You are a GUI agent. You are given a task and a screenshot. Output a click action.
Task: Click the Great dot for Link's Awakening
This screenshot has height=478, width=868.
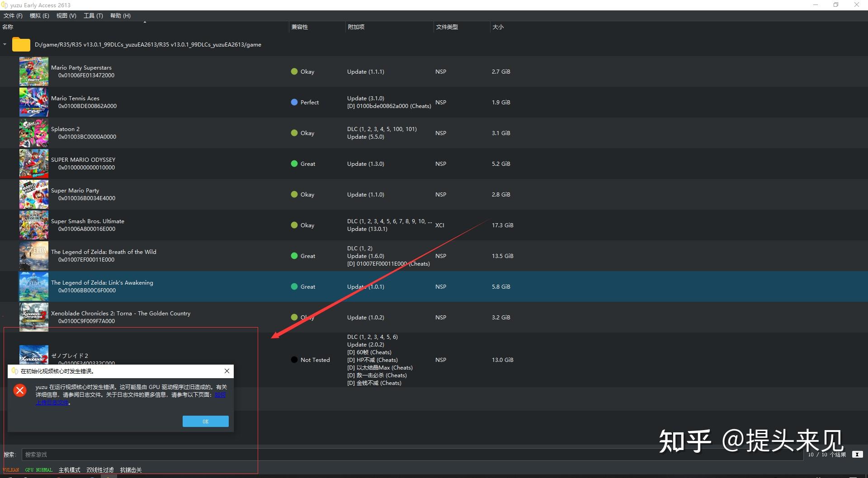click(x=294, y=286)
